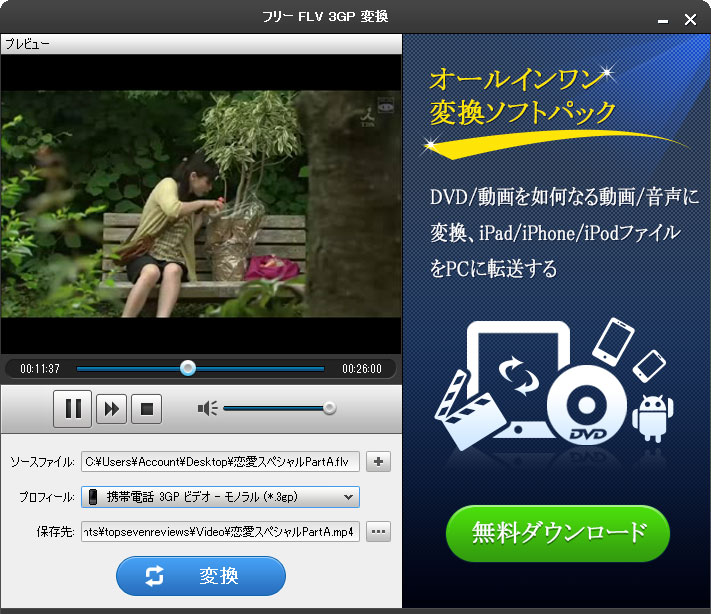
Task: Minimize the converter window
Action: click(x=663, y=19)
